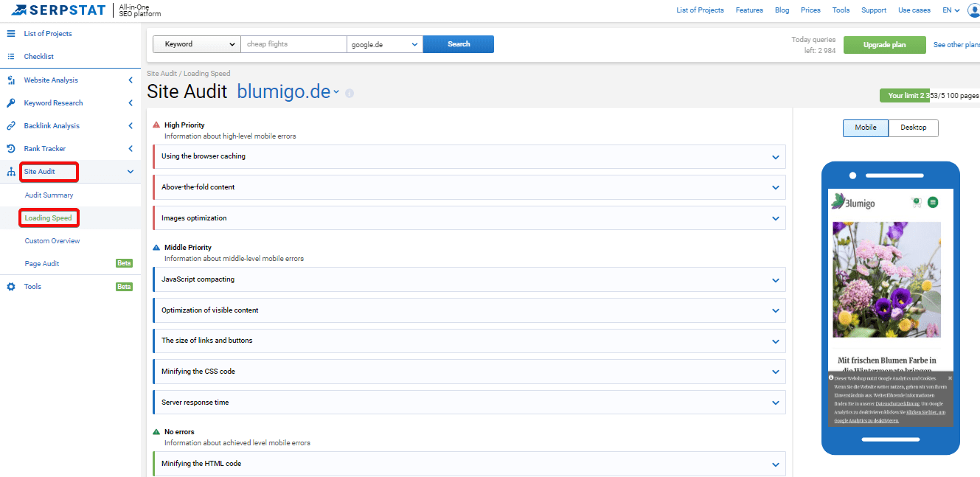This screenshot has height=477, width=980.
Task: Click the No errors green icon
Action: tap(156, 432)
